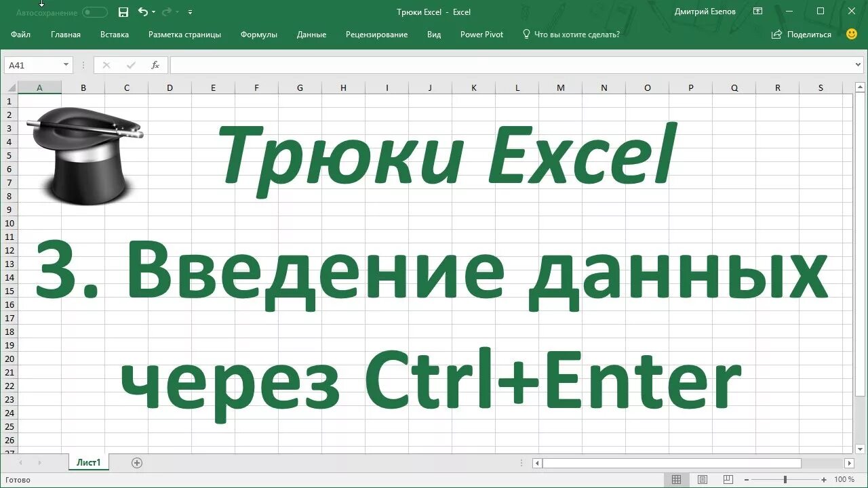The image size is (868, 488).
Task: Open the Файл menu
Action: 21,35
